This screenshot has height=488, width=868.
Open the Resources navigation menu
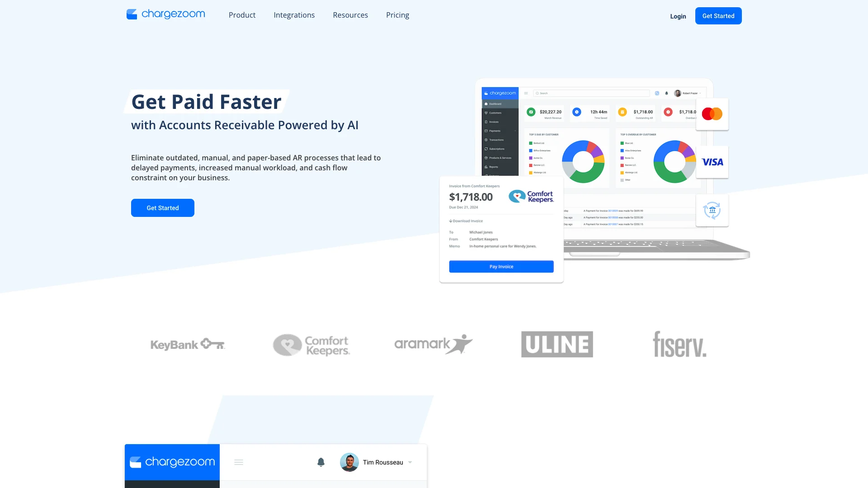pyautogui.click(x=350, y=15)
